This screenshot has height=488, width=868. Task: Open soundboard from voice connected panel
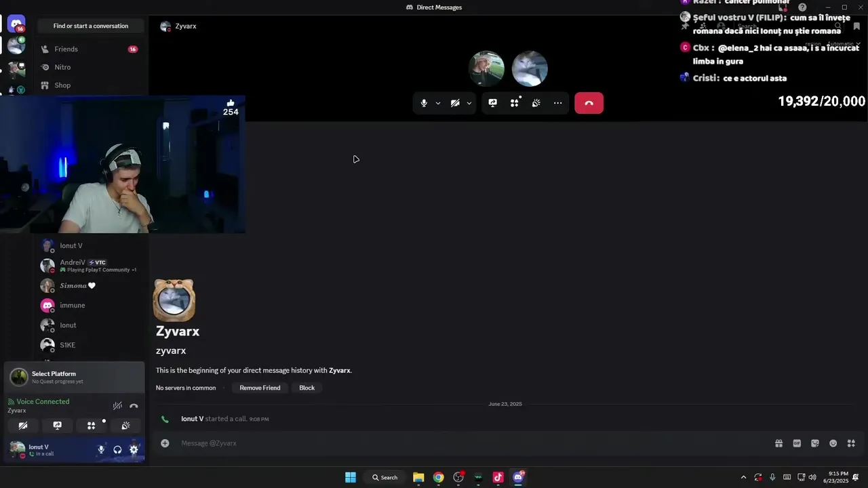(125, 426)
